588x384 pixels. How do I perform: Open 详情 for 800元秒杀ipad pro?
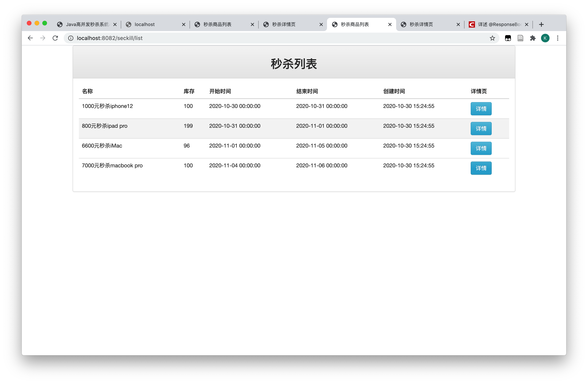481,128
